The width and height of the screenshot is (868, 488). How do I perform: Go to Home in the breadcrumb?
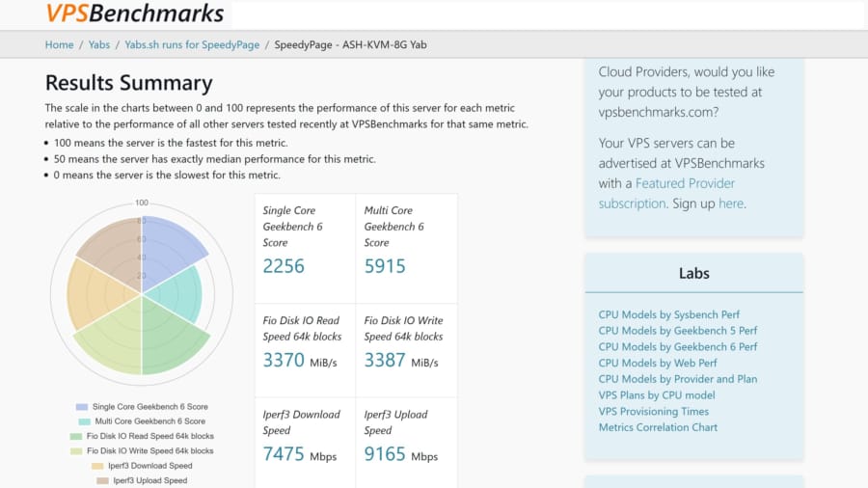(59, 44)
